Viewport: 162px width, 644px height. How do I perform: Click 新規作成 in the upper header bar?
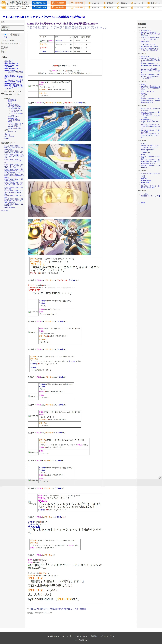(108, 3)
